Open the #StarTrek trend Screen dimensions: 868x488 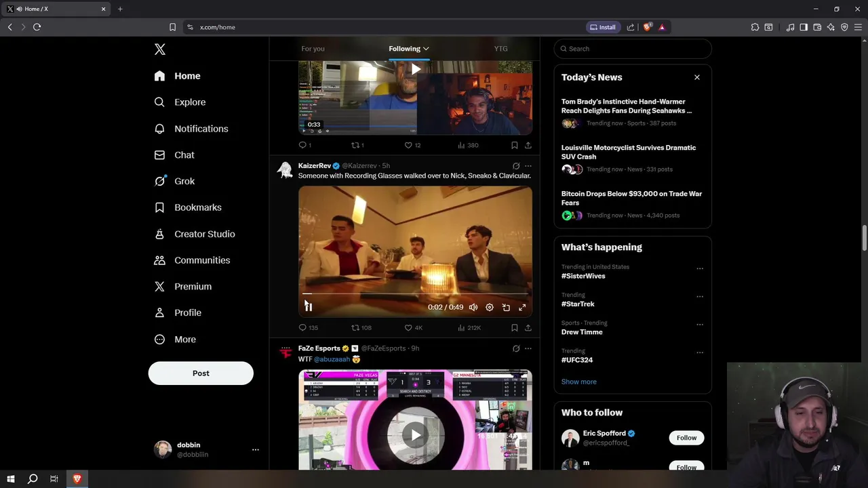tap(578, 304)
